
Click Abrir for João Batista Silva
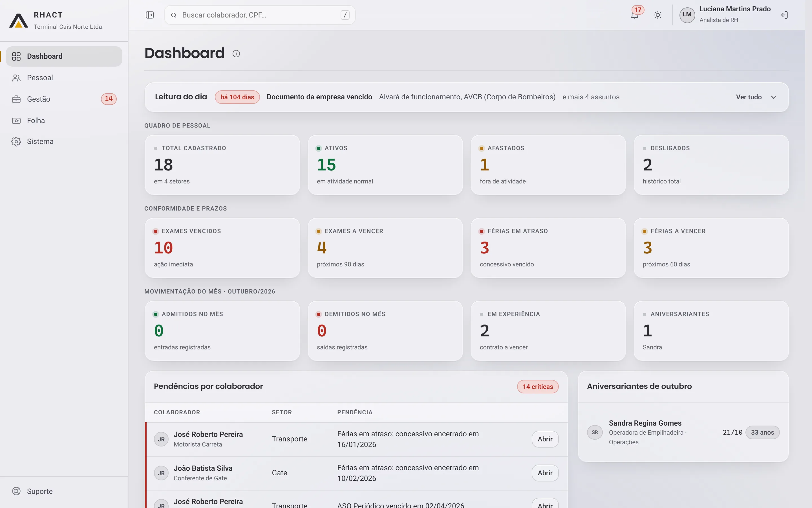[x=545, y=473]
